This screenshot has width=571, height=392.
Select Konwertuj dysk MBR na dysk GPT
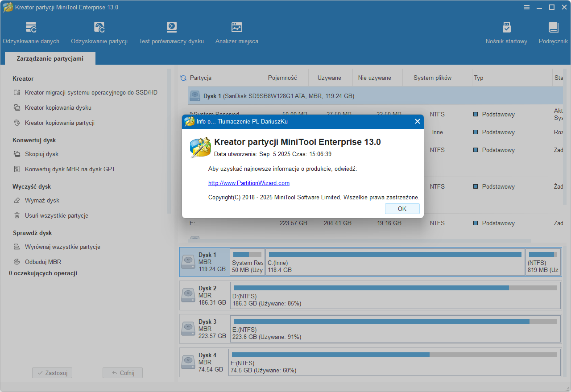65,169
